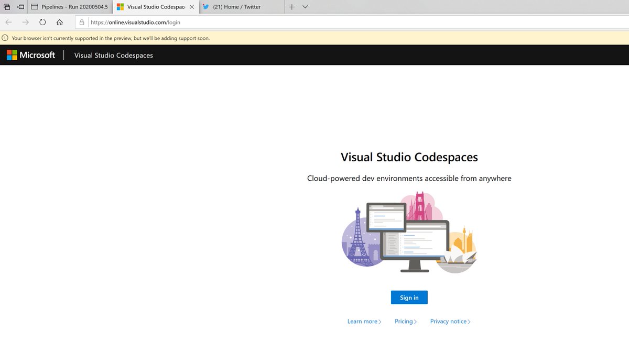This screenshot has width=629, height=364.
Task: Click the browser forward arrow
Action: tap(26, 22)
